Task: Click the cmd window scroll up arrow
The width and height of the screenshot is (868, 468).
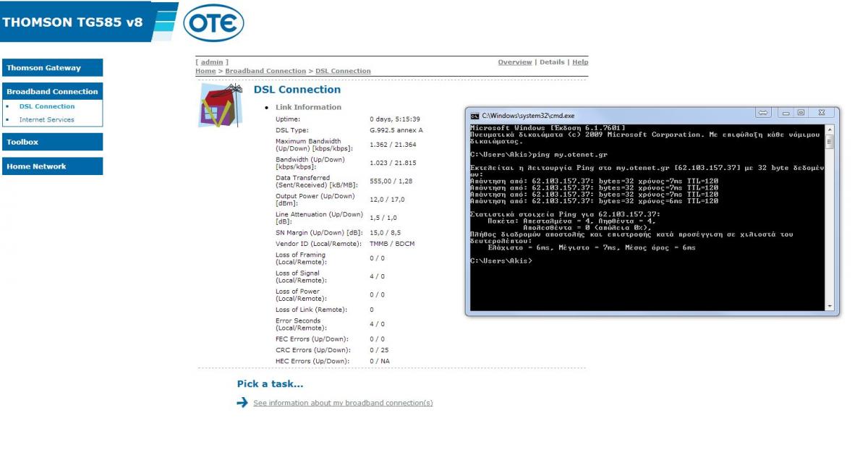Action: [830, 130]
